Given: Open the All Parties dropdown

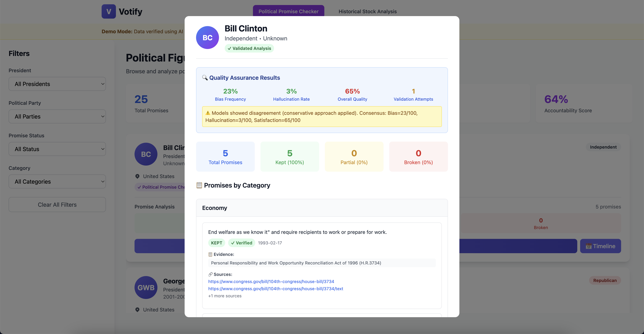Looking at the screenshot, I should (57, 116).
